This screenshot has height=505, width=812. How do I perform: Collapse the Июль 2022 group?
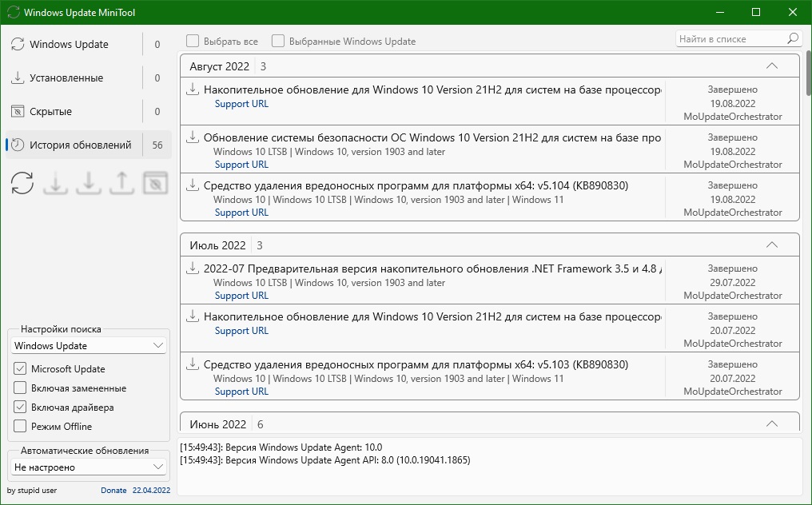[771, 245]
